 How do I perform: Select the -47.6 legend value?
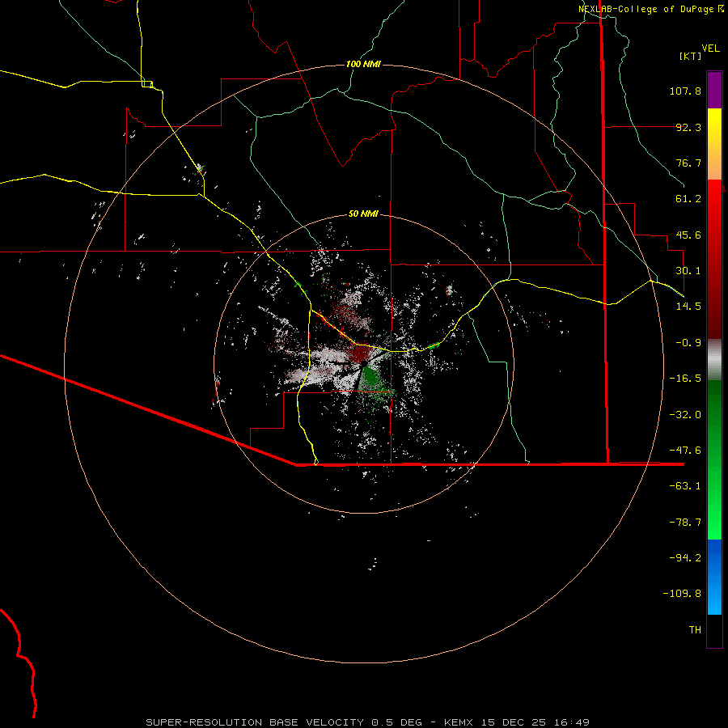pos(685,451)
